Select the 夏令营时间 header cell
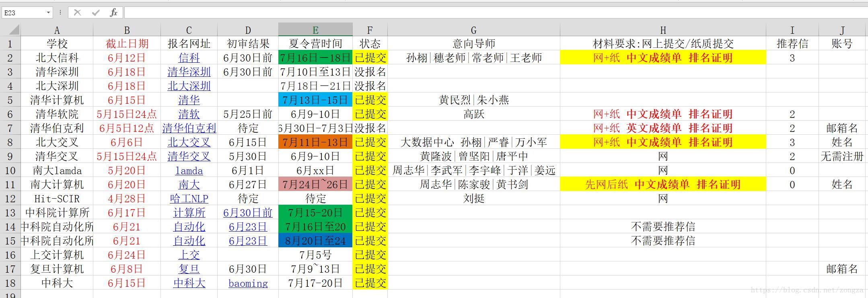 coord(315,44)
